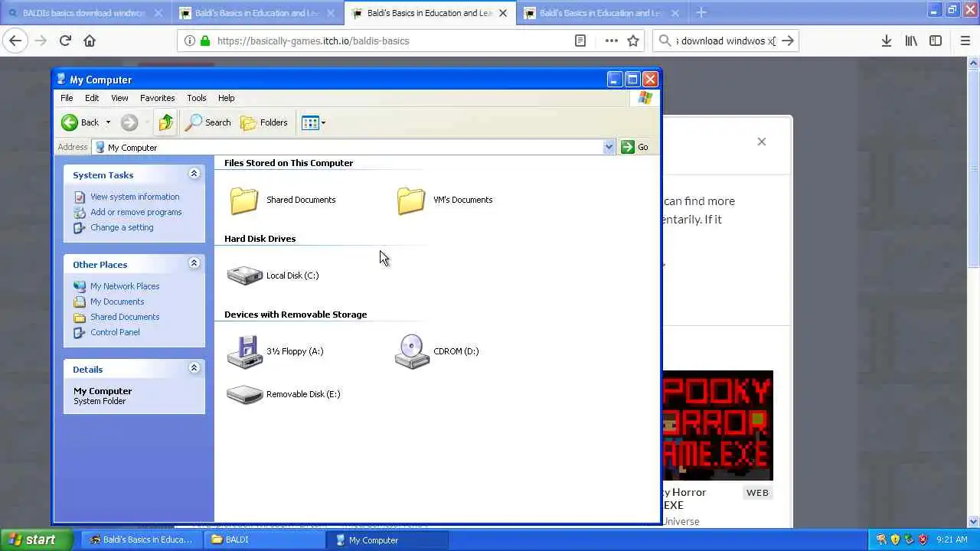Collapse the System Tasks panel
This screenshot has width=980, height=551.
194,174
